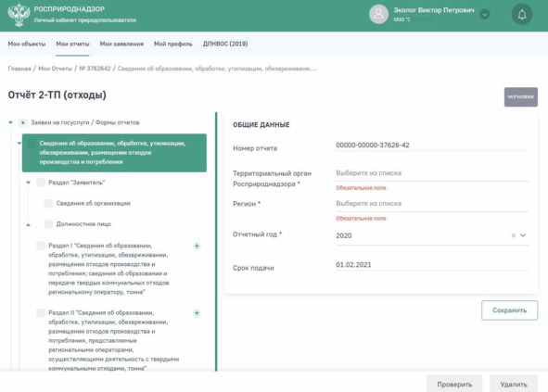
Task: Add an entry to Раздел II with the plus icon
Action: (x=197, y=312)
